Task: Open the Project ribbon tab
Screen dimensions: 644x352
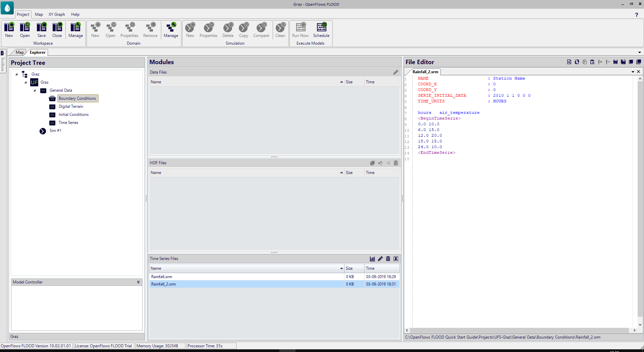Action: pos(23,14)
